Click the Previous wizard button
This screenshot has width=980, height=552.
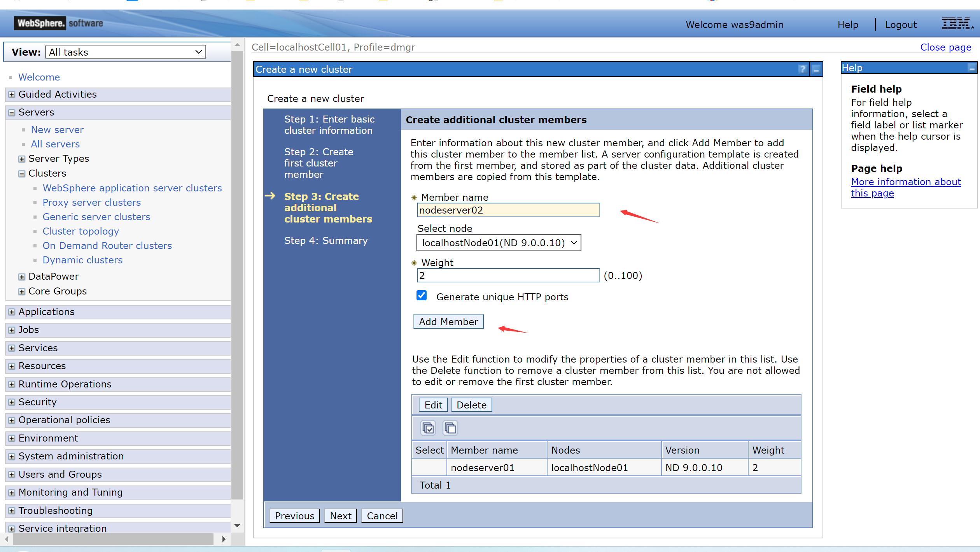tap(294, 516)
